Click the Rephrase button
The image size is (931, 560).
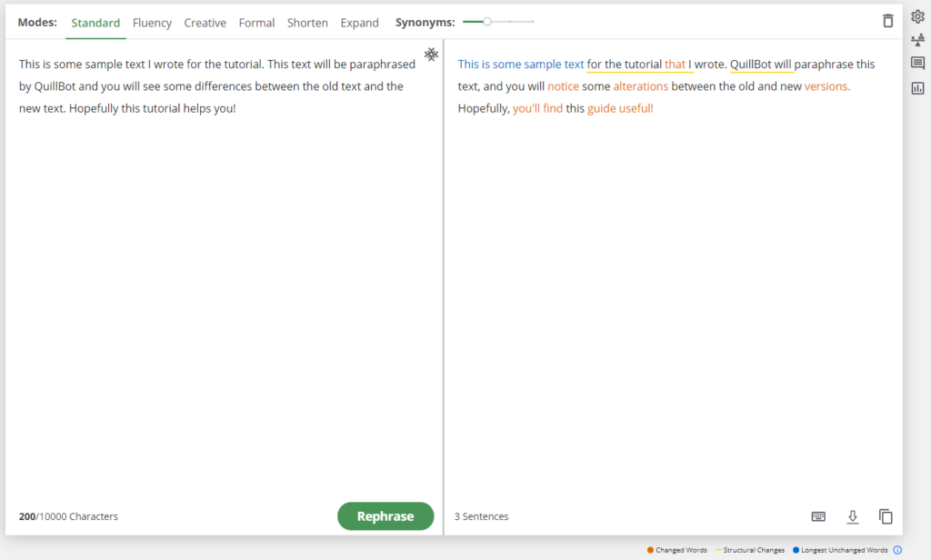click(385, 515)
